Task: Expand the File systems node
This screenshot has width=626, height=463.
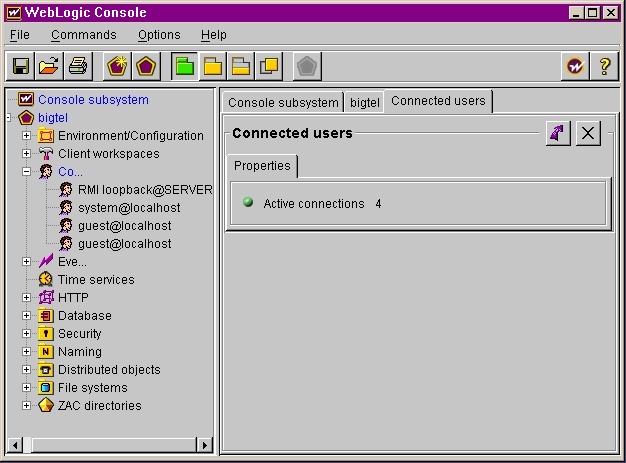Action: click(x=26, y=388)
